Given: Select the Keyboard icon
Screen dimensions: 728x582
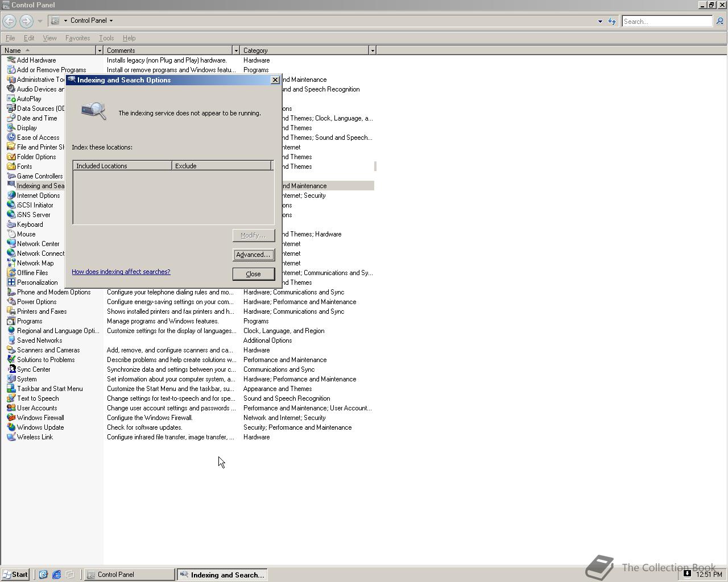Looking at the screenshot, I should (x=11, y=225).
